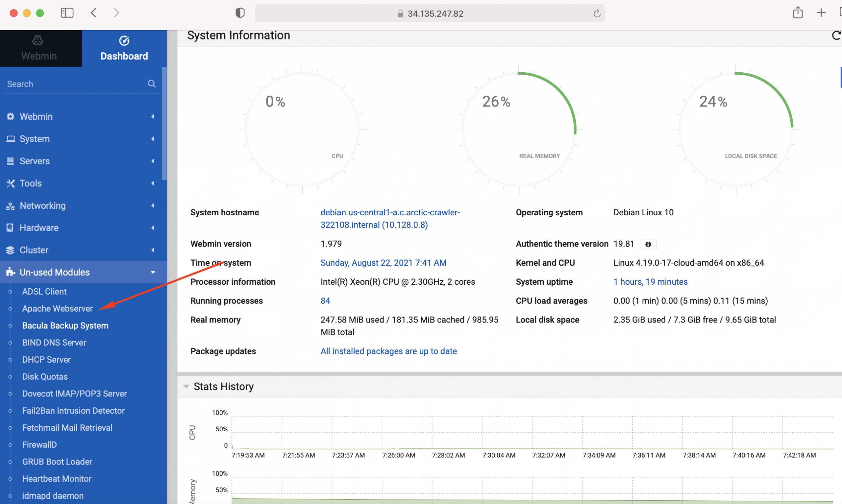Open system uptime link
The width and height of the screenshot is (842, 504).
[650, 282]
